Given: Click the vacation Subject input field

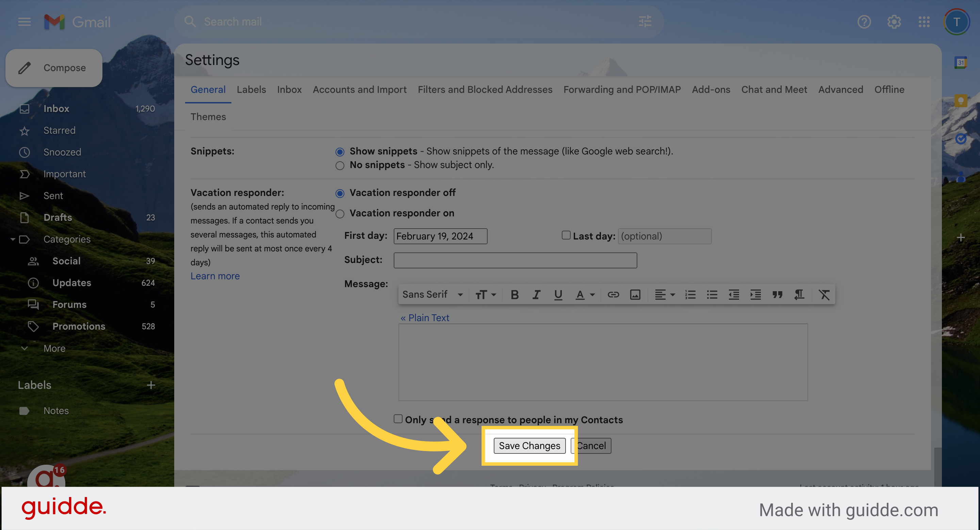Looking at the screenshot, I should [515, 261].
